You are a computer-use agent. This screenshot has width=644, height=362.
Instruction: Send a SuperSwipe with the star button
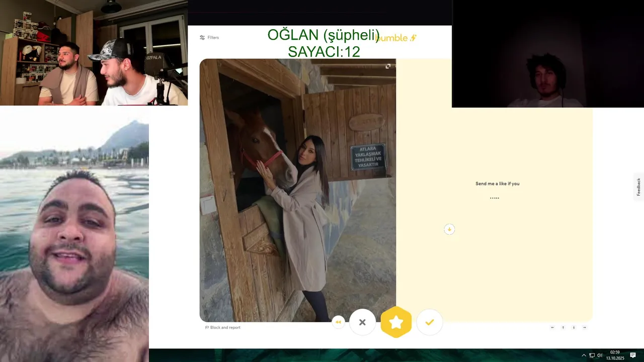tap(396, 322)
